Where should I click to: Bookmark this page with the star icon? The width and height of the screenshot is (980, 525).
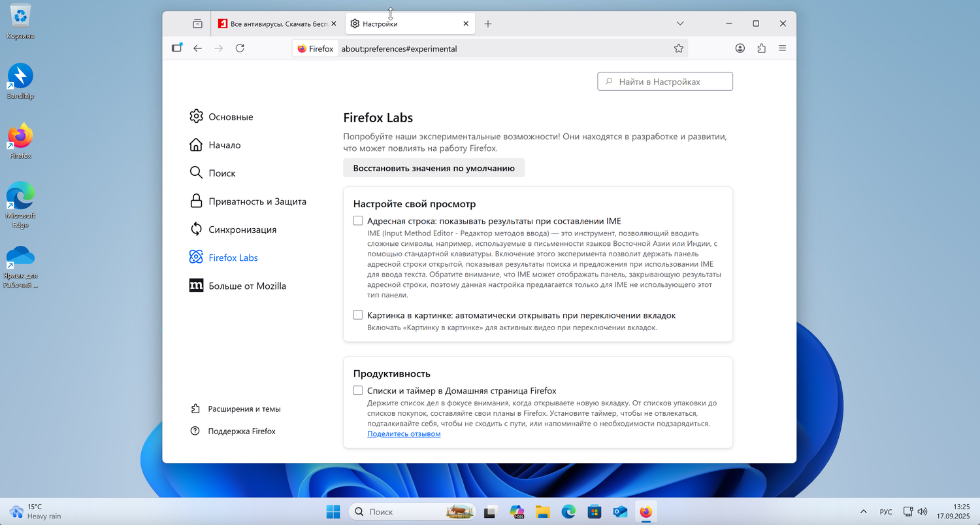679,48
